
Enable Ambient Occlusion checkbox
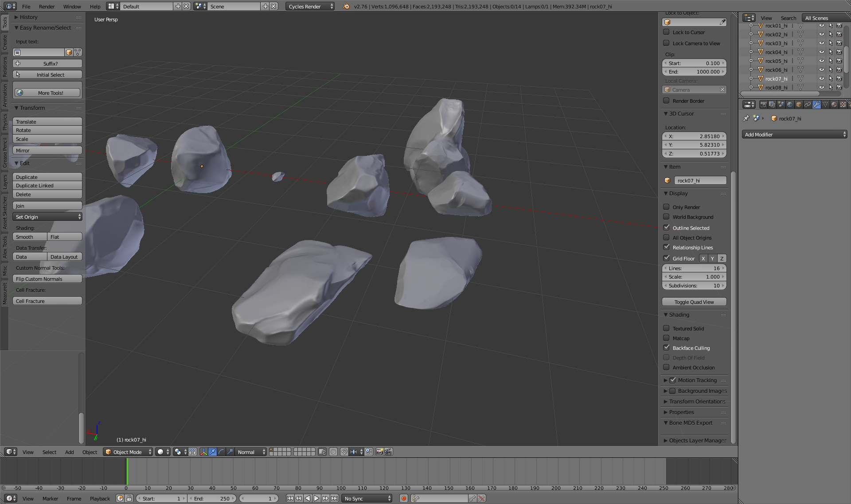click(666, 367)
